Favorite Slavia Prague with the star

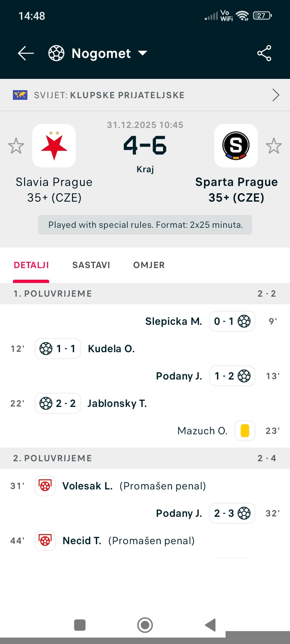point(16,146)
